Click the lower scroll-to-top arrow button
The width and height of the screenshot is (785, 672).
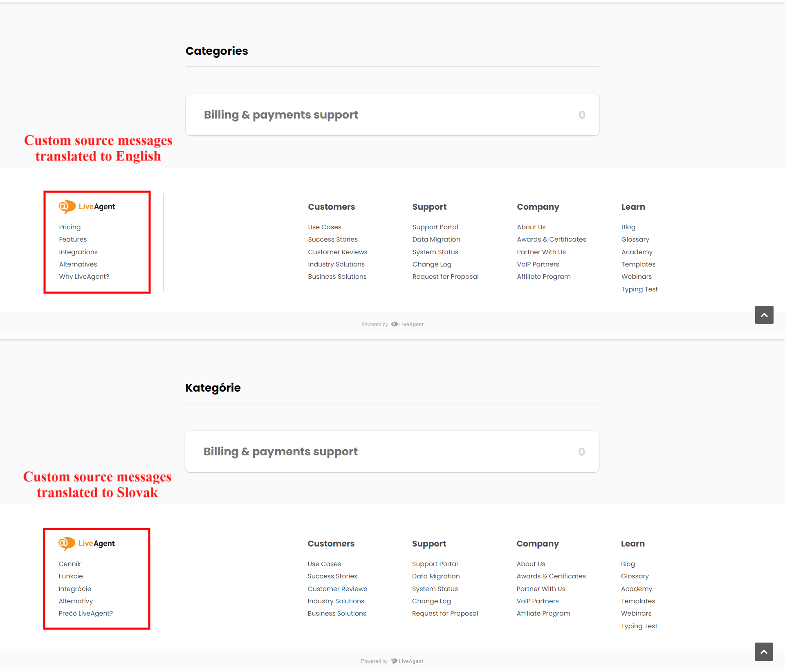click(763, 652)
